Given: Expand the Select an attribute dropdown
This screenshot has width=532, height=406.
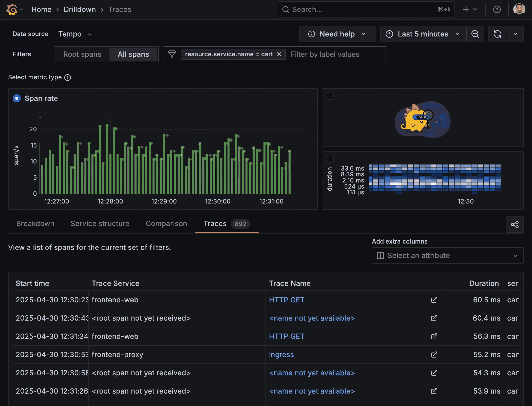Looking at the screenshot, I should click(x=447, y=255).
